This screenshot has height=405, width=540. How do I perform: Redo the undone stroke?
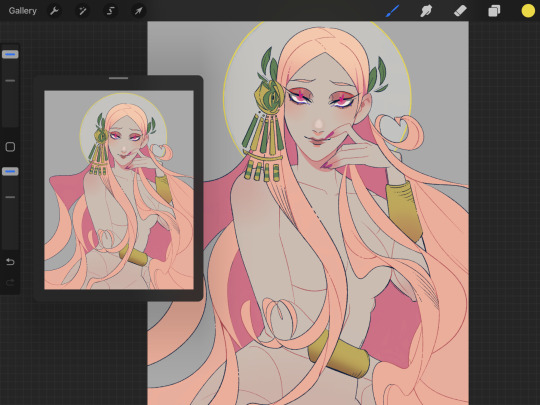[x=10, y=283]
